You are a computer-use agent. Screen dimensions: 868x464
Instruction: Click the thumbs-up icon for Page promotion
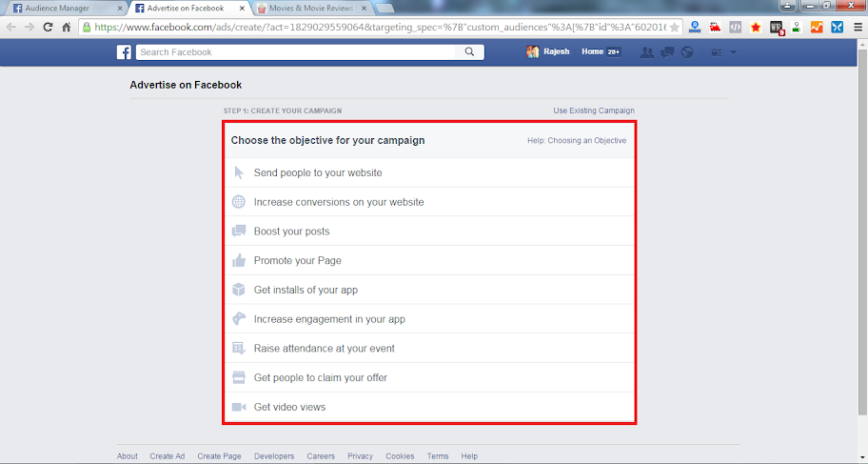pyautogui.click(x=239, y=260)
